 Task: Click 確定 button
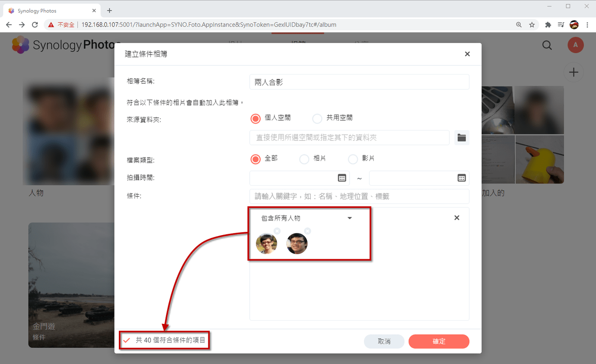tap(439, 341)
